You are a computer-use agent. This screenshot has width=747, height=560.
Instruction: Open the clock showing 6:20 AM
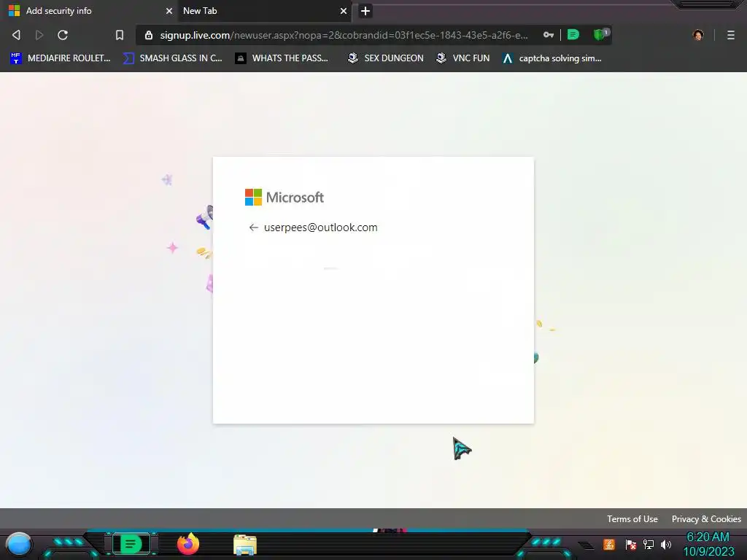tap(708, 544)
